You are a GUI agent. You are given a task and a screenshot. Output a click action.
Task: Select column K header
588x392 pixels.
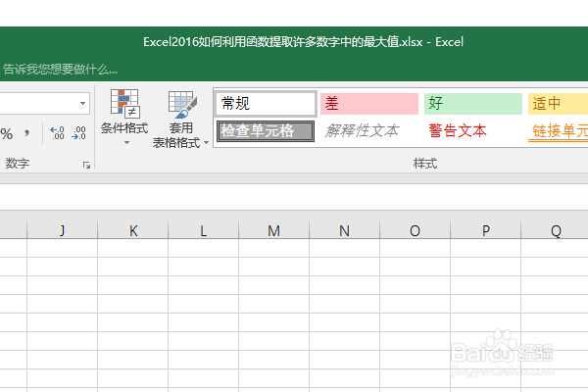click(x=132, y=229)
